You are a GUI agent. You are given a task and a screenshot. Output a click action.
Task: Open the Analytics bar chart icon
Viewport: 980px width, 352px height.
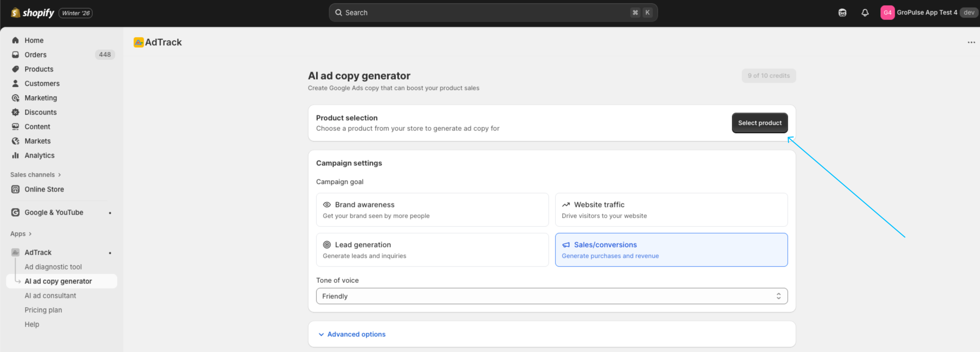click(x=15, y=155)
